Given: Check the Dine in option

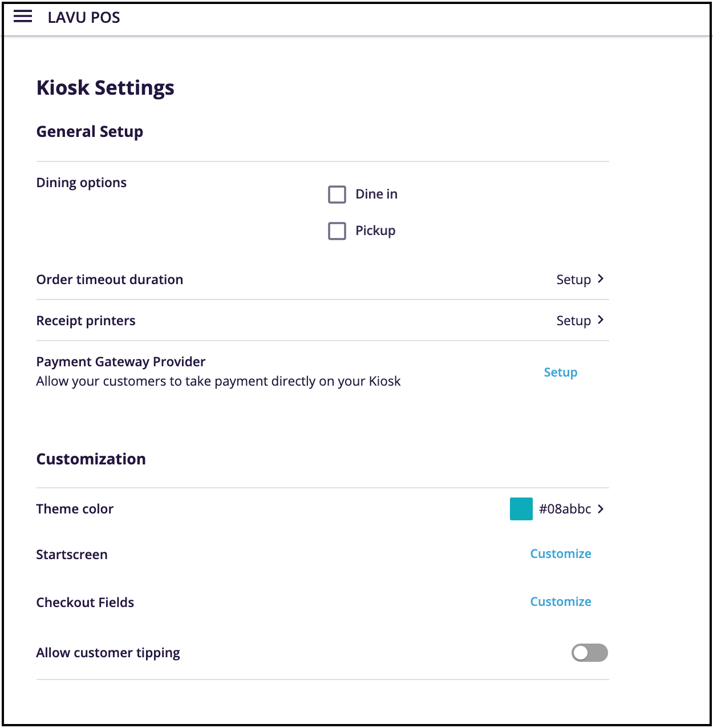Looking at the screenshot, I should pyautogui.click(x=337, y=194).
